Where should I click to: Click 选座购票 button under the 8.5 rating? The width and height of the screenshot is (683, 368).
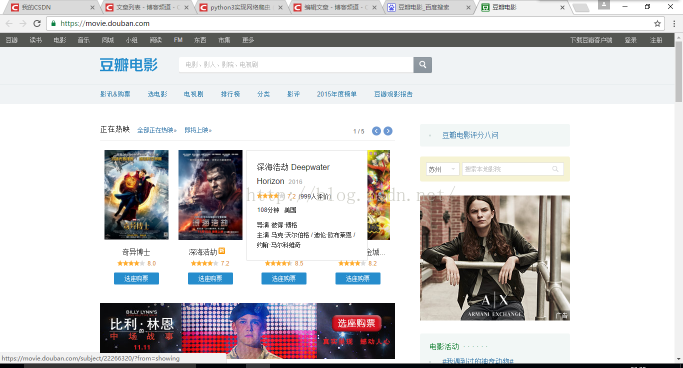coord(284,278)
